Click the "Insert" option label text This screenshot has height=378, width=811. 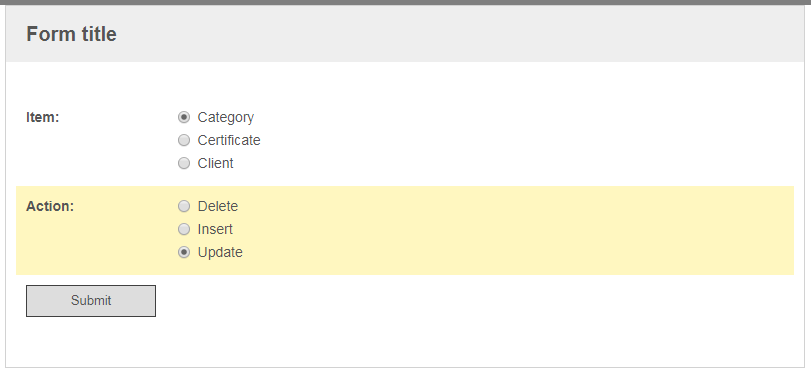click(x=215, y=229)
